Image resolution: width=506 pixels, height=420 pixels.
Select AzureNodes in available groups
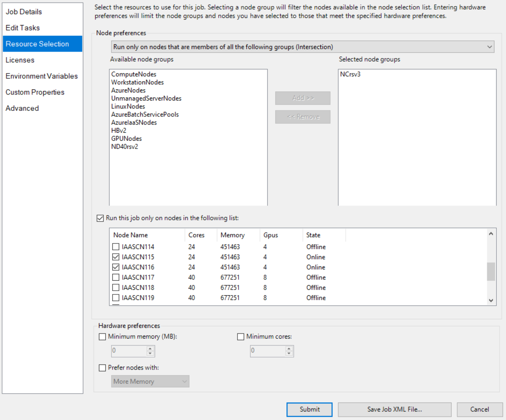click(x=128, y=90)
